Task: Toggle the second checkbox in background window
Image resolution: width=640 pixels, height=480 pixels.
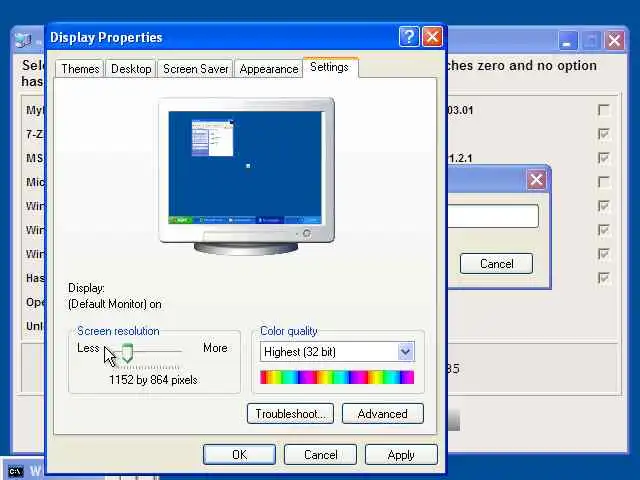Action: pyautogui.click(x=604, y=134)
